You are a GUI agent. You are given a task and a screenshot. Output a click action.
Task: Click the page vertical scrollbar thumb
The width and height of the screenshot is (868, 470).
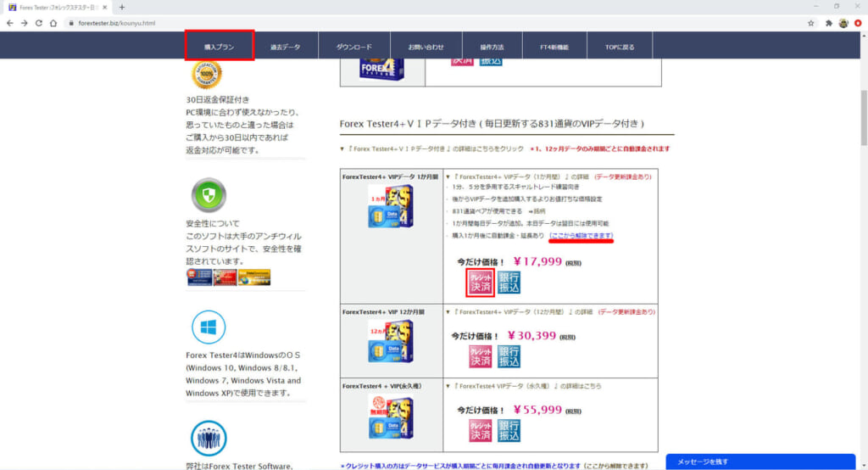click(x=864, y=117)
